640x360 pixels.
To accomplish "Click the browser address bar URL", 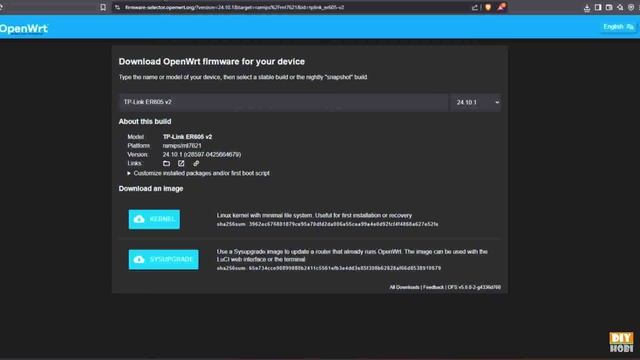I will [x=234, y=7].
